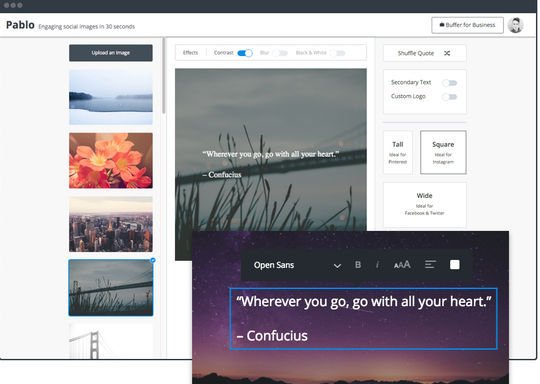This screenshot has height=384, width=540.
Task: Select the Square Instagram size
Action: (443, 152)
